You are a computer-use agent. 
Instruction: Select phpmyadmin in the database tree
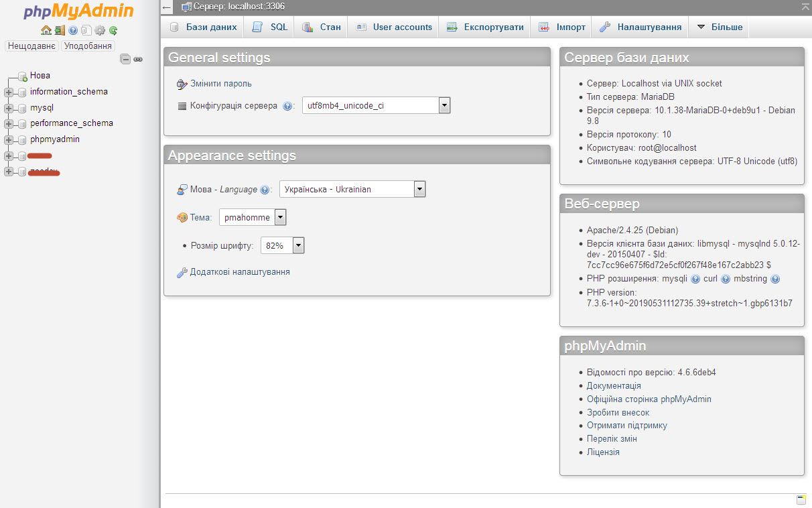[55, 139]
